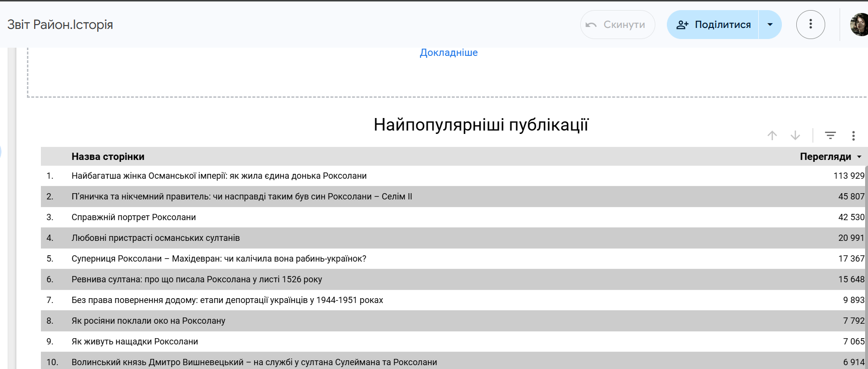Select the row about Селім II
868x369 pixels.
point(242,197)
